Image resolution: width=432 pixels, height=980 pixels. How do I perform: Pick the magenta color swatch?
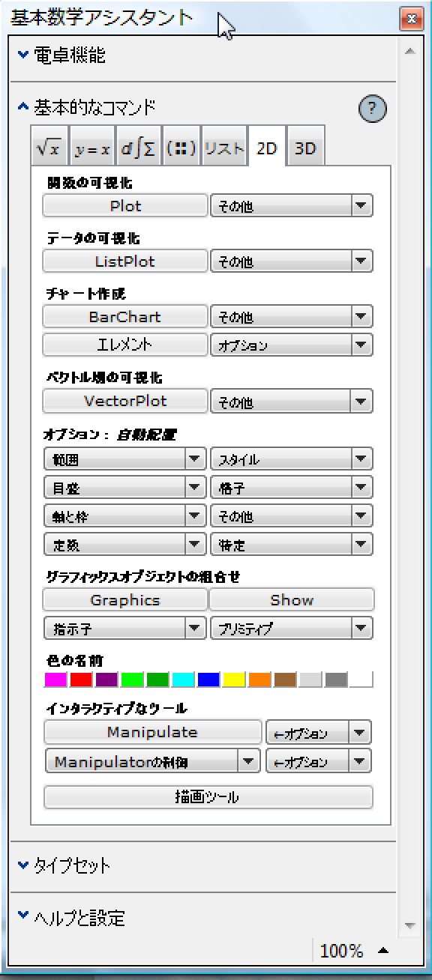pyautogui.click(x=55, y=680)
